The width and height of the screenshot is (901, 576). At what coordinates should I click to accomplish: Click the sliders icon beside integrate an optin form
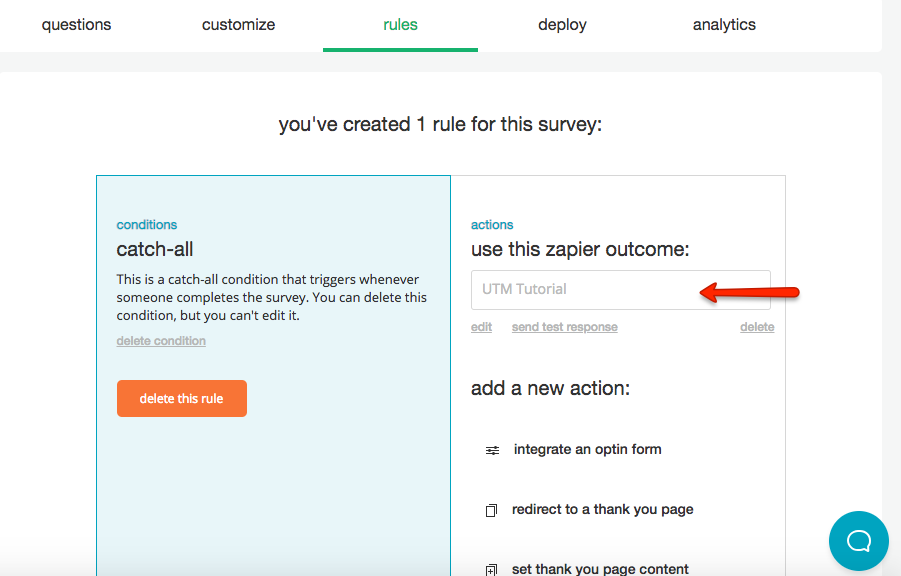pyautogui.click(x=492, y=450)
